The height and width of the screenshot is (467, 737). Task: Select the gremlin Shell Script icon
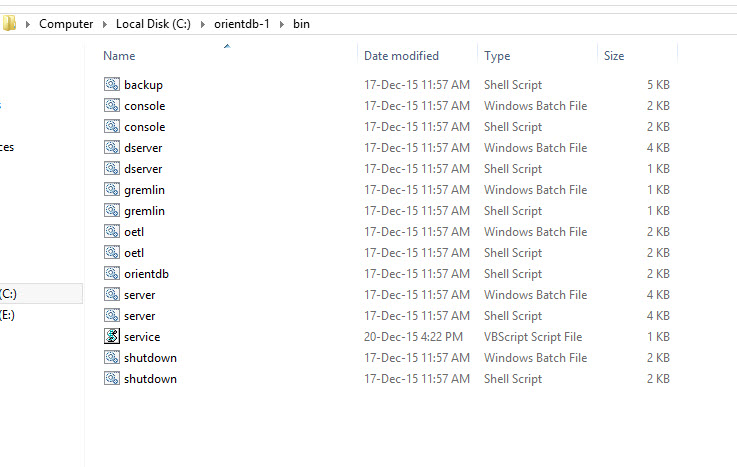click(x=112, y=210)
